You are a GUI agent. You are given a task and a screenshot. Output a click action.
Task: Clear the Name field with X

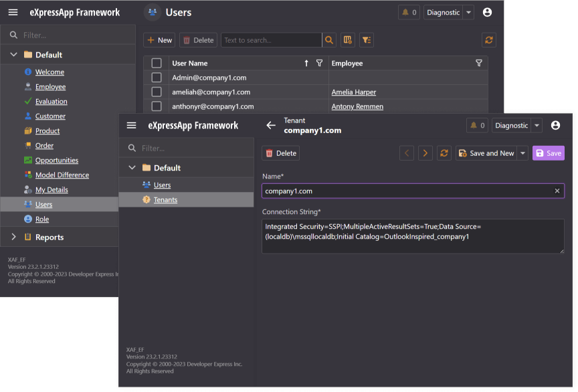pos(557,191)
